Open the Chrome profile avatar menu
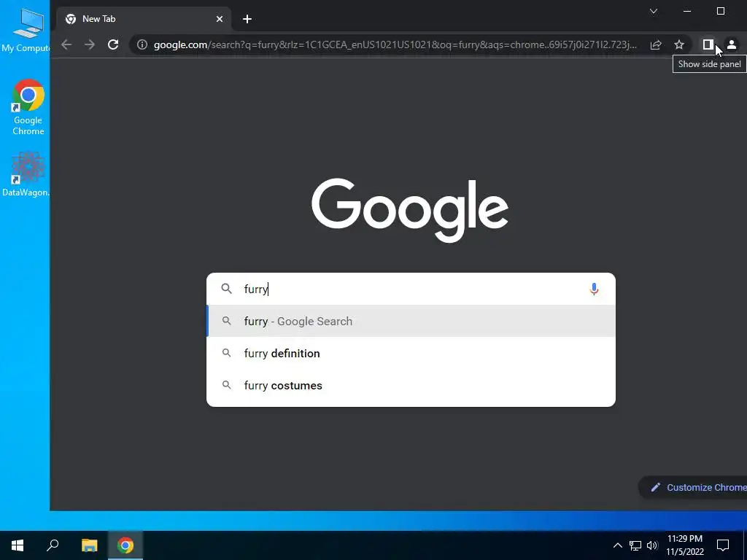 pyautogui.click(x=732, y=44)
